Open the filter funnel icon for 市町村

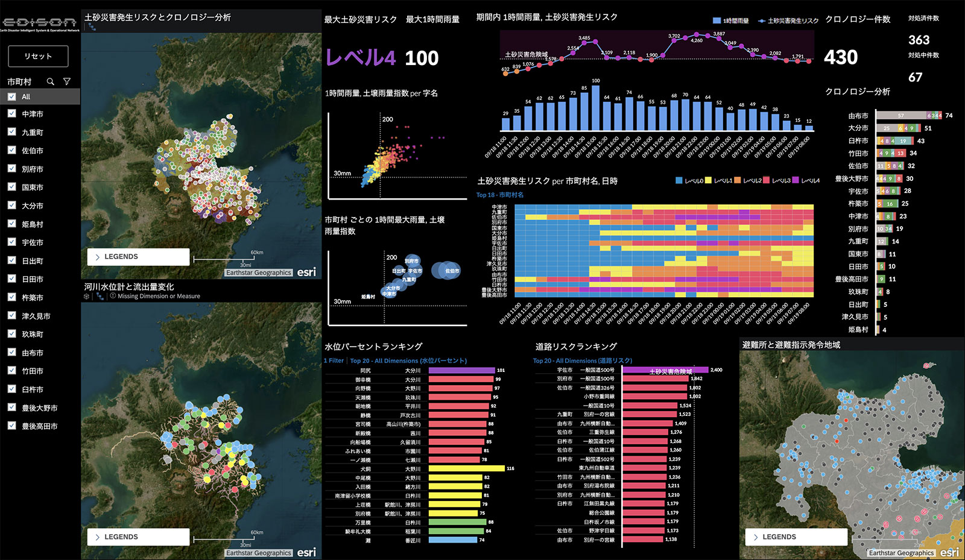tap(67, 81)
